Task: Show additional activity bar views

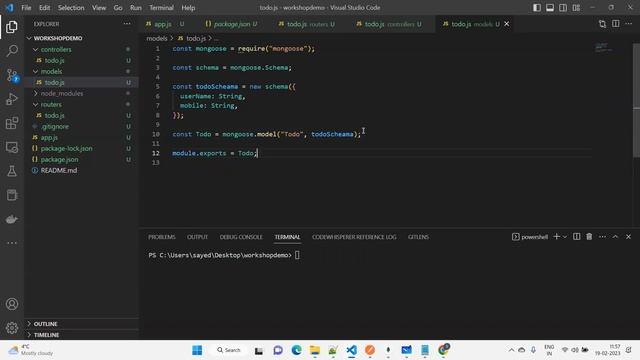Action: (x=12, y=243)
